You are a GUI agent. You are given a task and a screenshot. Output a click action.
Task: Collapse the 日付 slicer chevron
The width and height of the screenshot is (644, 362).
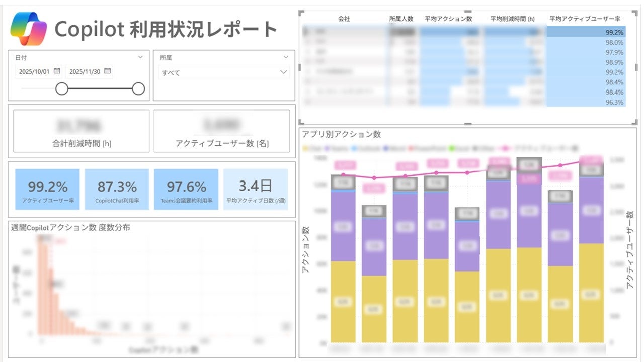(140, 58)
